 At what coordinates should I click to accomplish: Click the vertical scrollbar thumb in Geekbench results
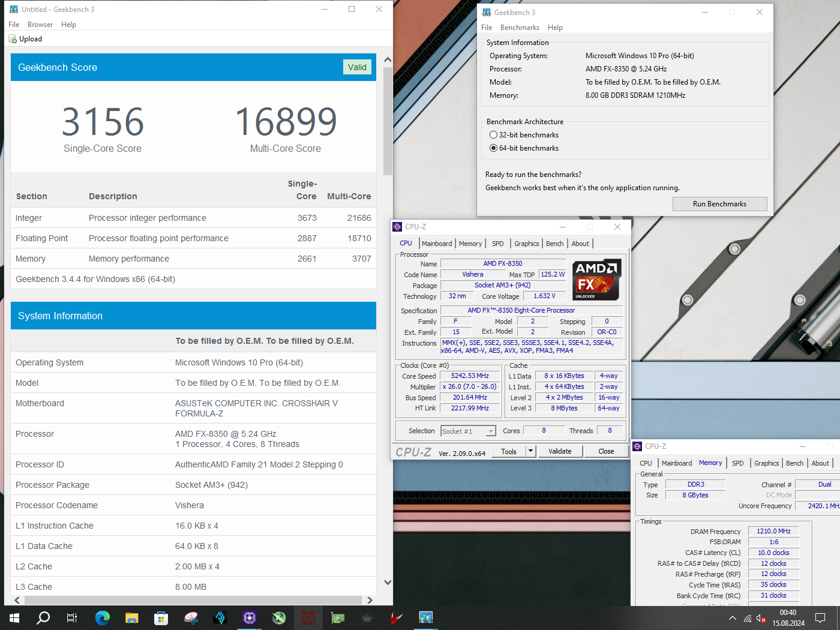(x=388, y=121)
